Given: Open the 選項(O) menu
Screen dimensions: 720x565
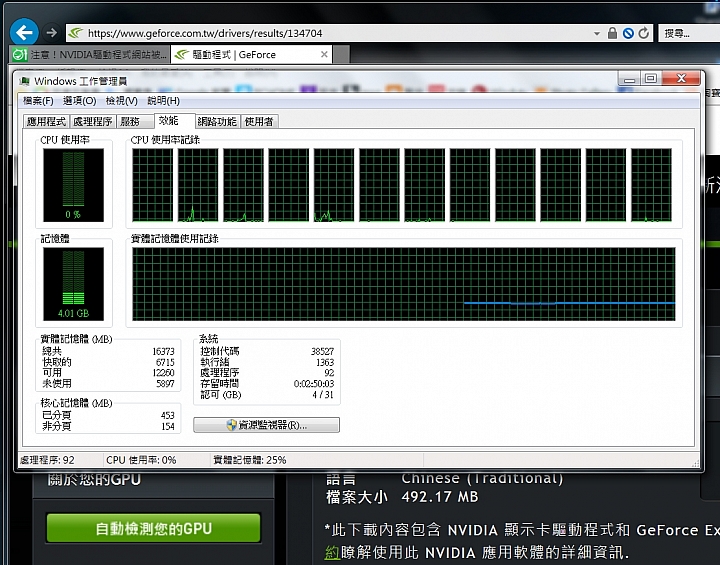Looking at the screenshot, I should [x=79, y=101].
